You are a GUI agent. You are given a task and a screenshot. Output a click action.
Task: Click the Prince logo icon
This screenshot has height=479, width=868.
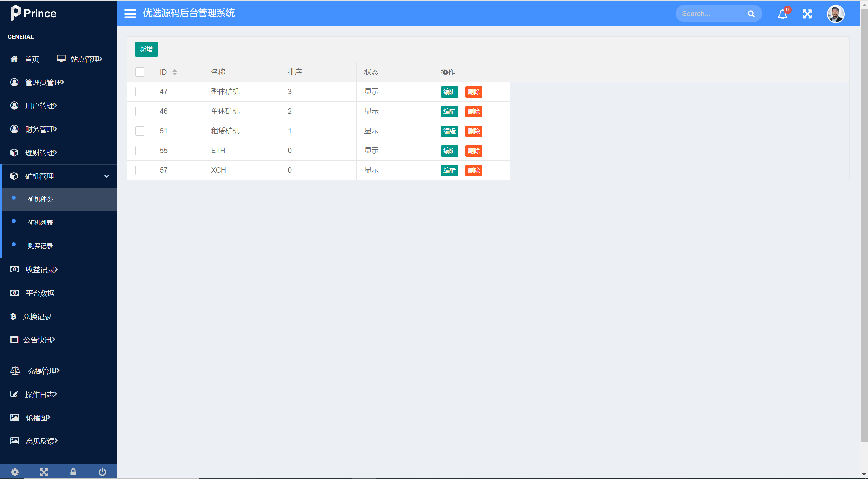tap(15, 13)
